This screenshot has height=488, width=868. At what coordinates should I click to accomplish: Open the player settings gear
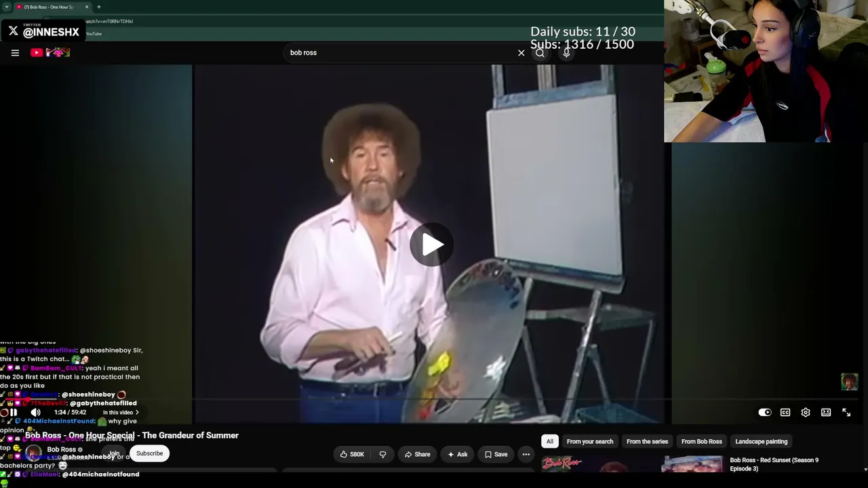pyautogui.click(x=806, y=412)
